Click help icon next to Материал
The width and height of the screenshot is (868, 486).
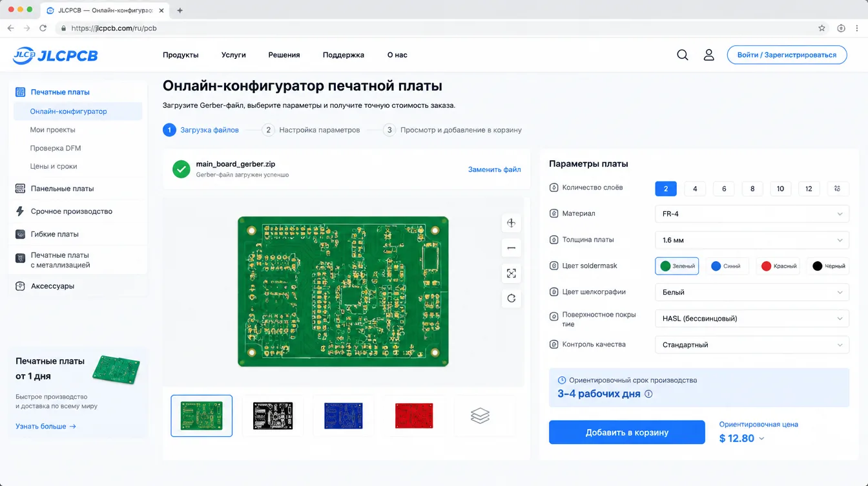(x=553, y=213)
